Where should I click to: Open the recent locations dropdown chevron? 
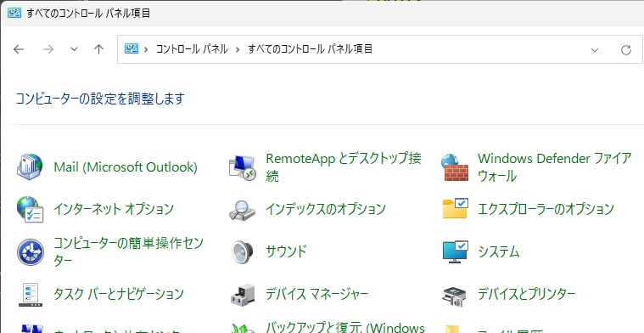coord(74,49)
